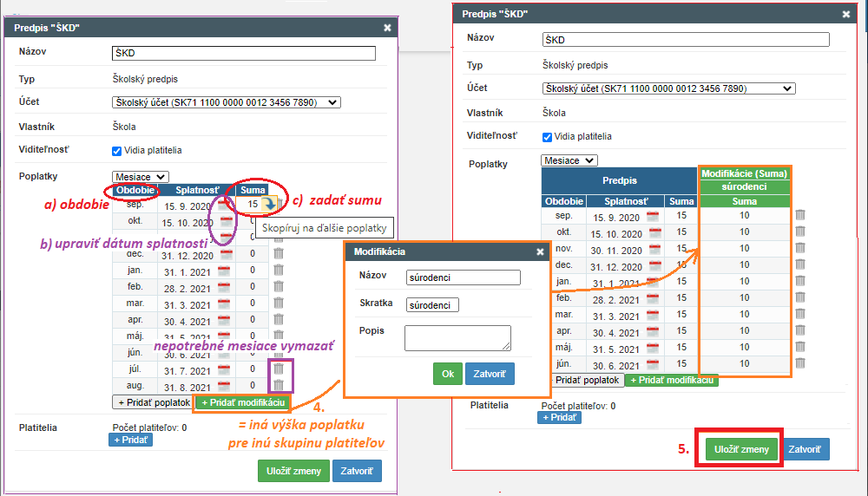The width and height of the screenshot is (868, 496).
Task: Open calendar for 30. 11. 2020 in right window
Action: [654, 250]
